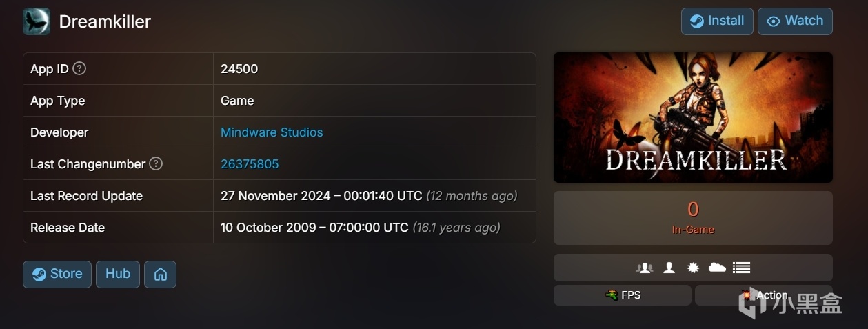868x329 pixels.
Task: Click the Dreamkiller page title
Action: (x=105, y=21)
